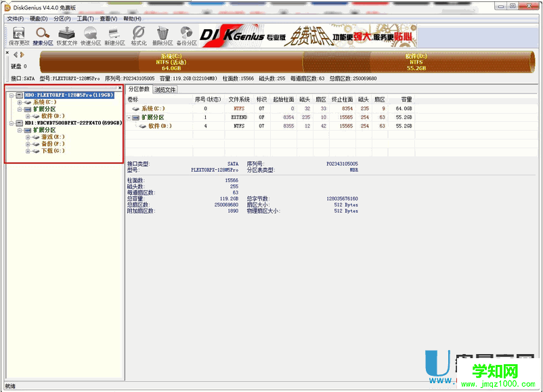Click the 总字节数 128035676160 value
543x392 pixels.
pos(342,199)
